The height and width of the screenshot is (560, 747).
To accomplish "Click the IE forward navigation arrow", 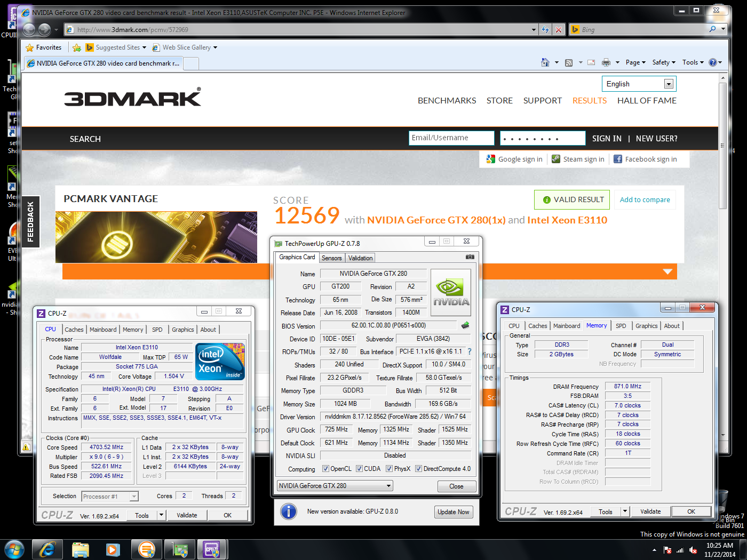I will (45, 30).
